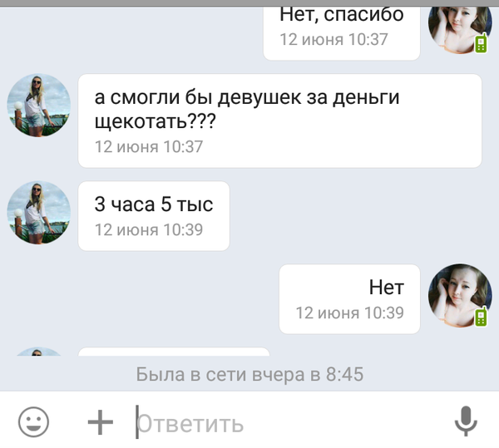
Task: Select message 'а смогли бы девушек за деньги'
Action: point(279,121)
